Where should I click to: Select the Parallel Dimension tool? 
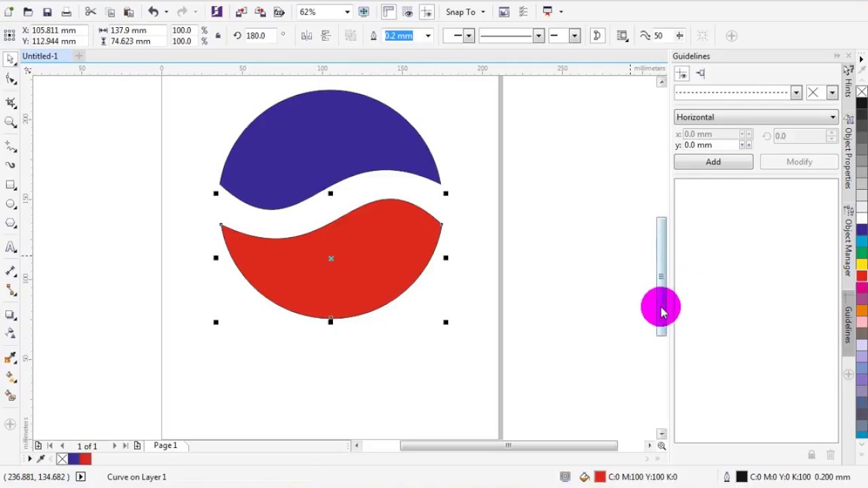point(10,271)
